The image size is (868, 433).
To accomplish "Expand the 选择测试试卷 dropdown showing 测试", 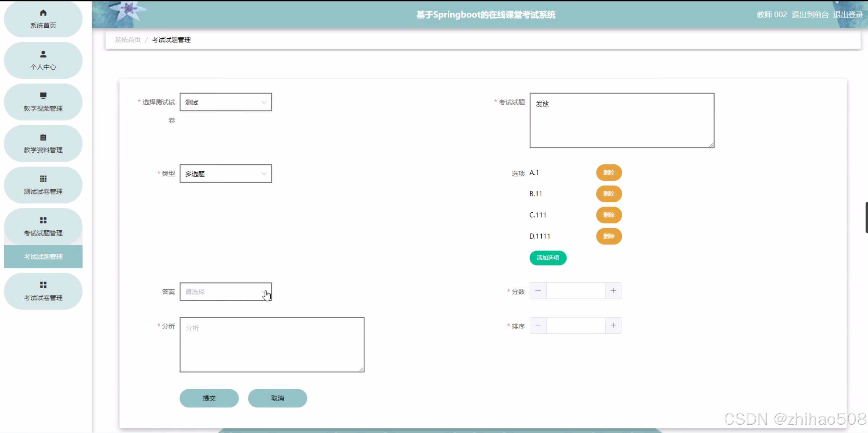I will pos(225,102).
